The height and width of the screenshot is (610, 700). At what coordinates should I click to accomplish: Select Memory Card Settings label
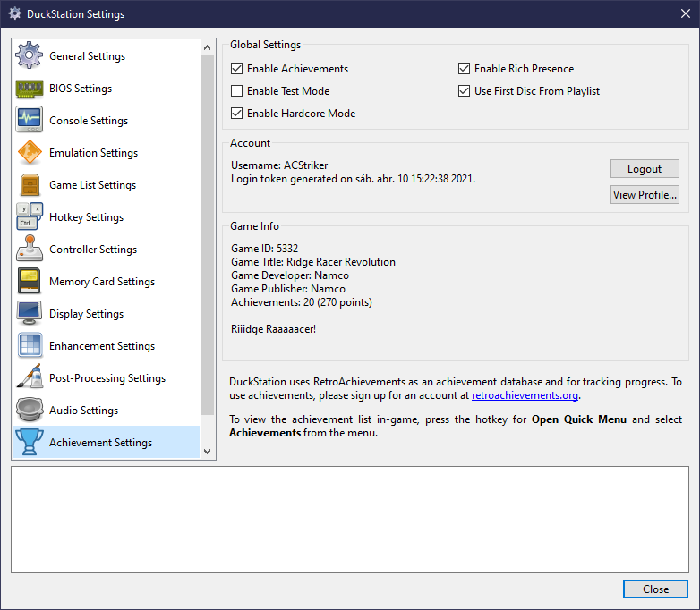click(102, 281)
